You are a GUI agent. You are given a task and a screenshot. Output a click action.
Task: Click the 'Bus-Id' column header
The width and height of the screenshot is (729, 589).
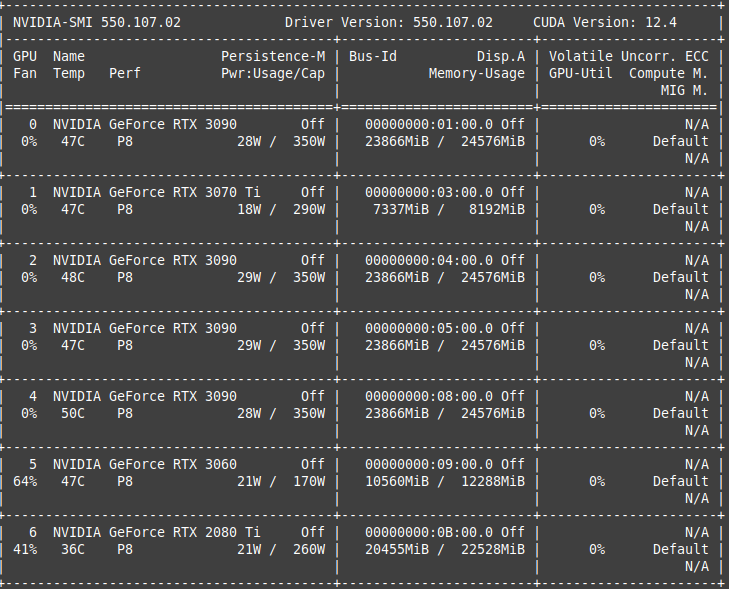tap(373, 56)
